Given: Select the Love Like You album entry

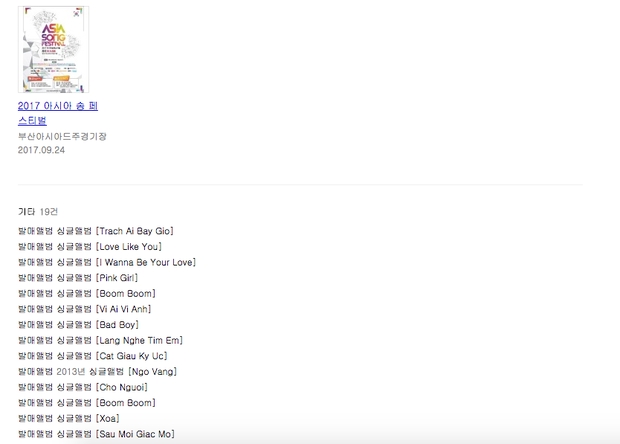Looking at the screenshot, I should point(90,247).
